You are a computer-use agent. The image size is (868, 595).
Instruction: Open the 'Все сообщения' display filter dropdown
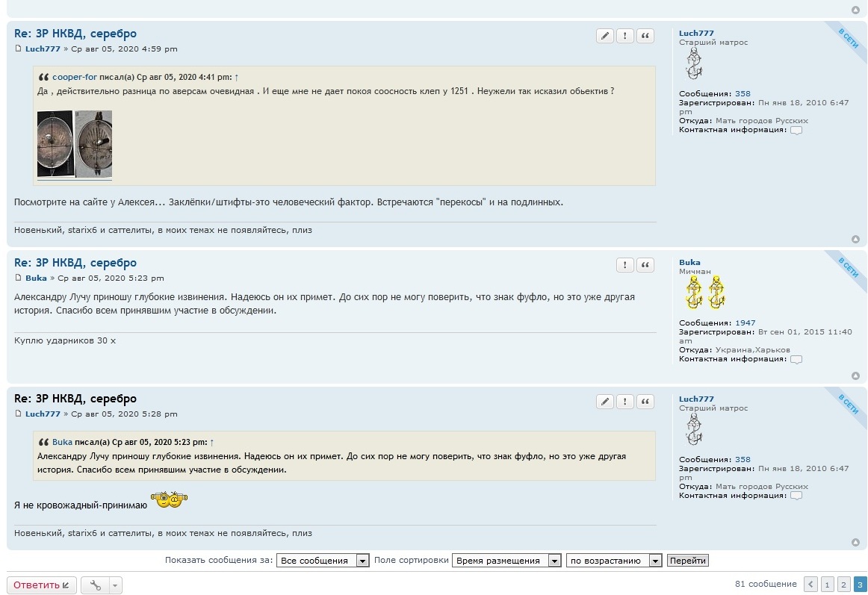coord(323,561)
